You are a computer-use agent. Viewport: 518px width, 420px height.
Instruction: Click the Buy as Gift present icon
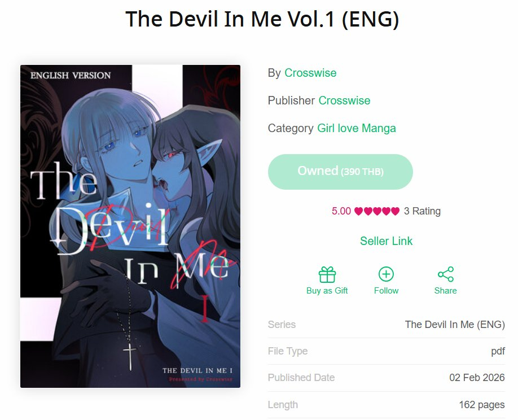[x=327, y=274]
